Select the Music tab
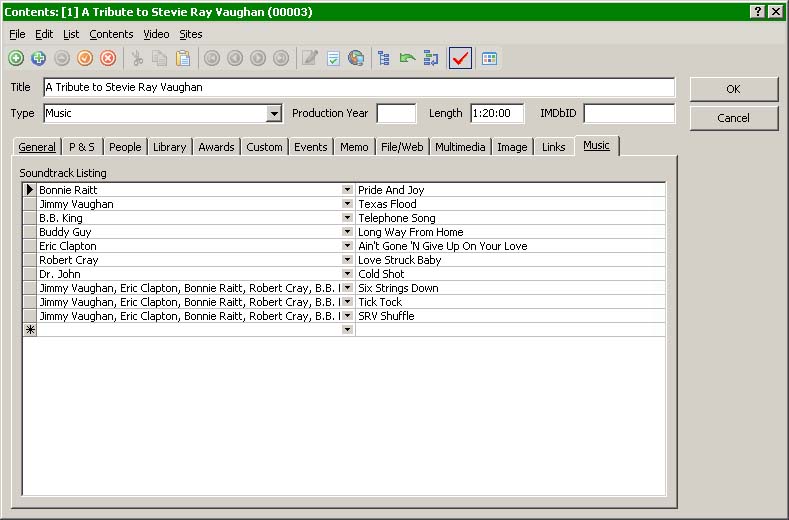 [596, 145]
